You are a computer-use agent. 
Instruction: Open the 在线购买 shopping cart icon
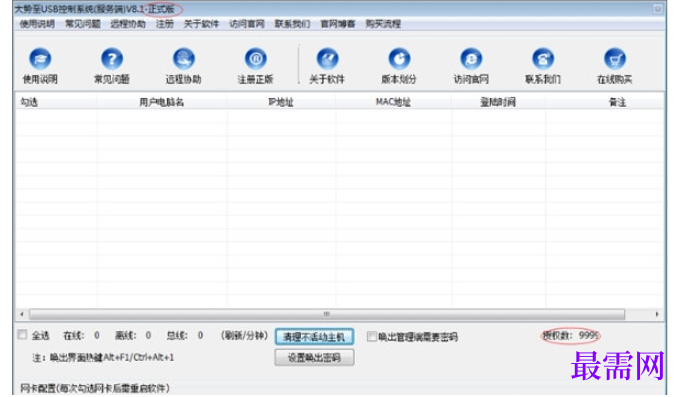(x=615, y=59)
